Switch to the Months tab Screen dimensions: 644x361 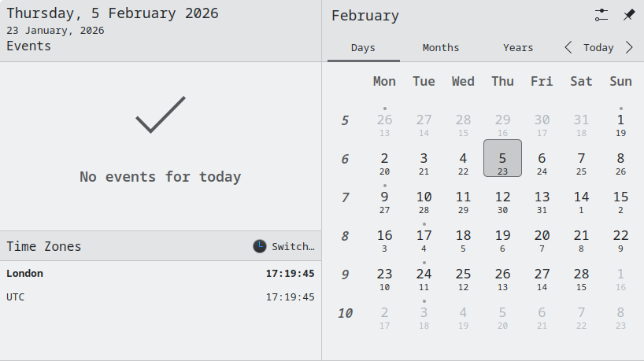pos(440,47)
